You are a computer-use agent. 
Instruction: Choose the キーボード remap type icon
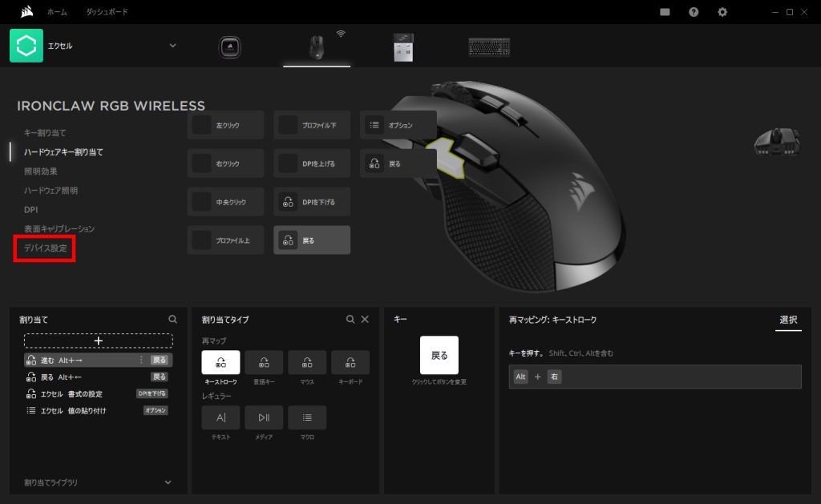[350, 362]
